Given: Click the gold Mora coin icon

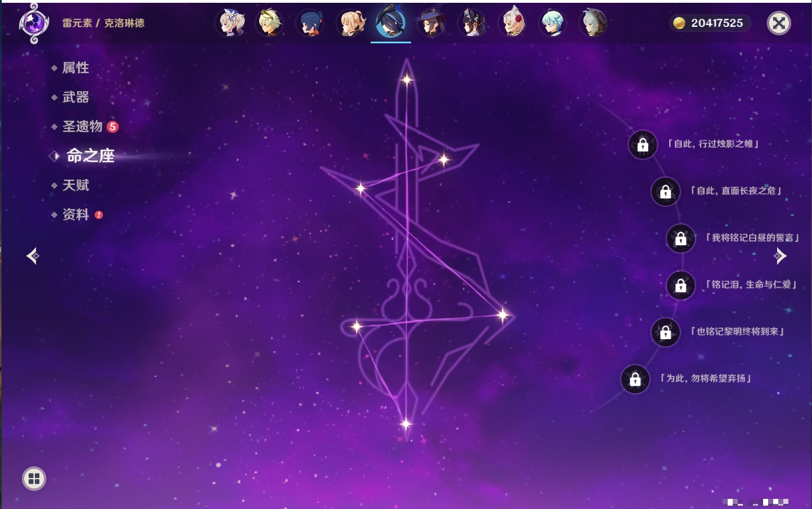Looking at the screenshot, I should click(679, 23).
